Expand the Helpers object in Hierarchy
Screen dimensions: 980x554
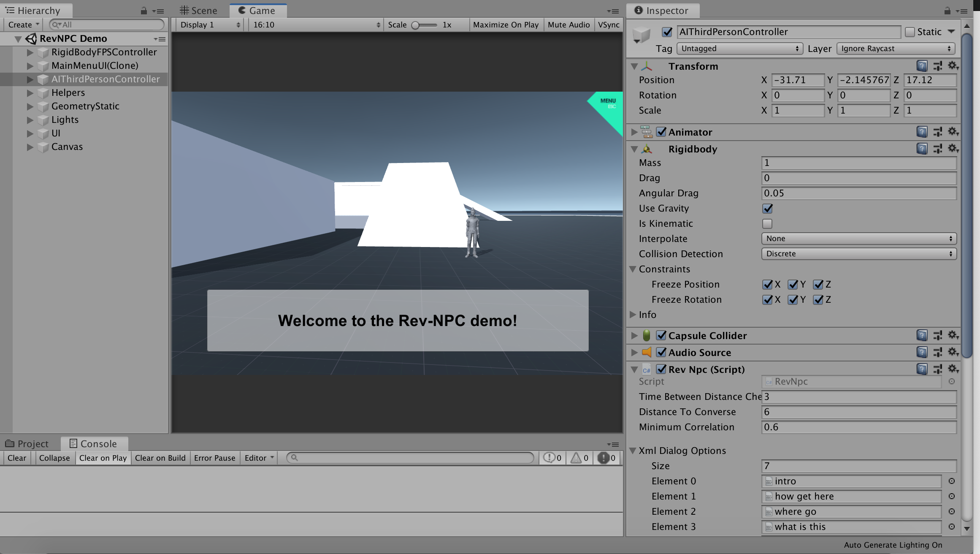30,92
